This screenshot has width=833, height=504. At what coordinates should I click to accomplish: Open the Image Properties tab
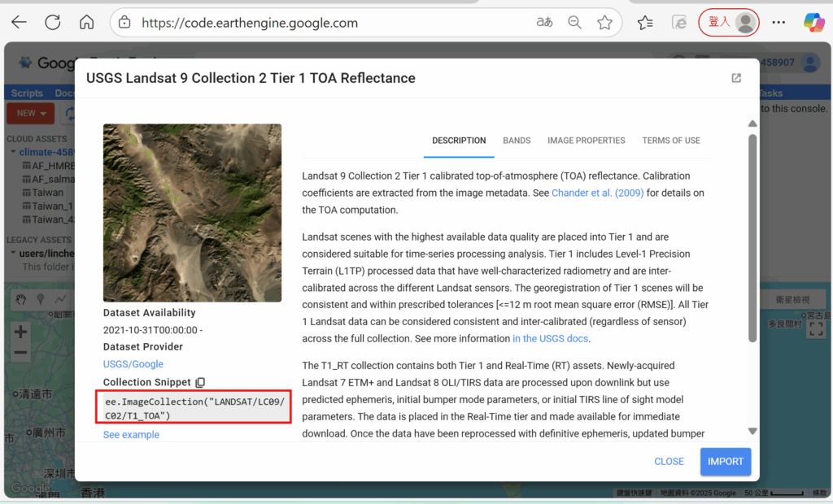586,141
